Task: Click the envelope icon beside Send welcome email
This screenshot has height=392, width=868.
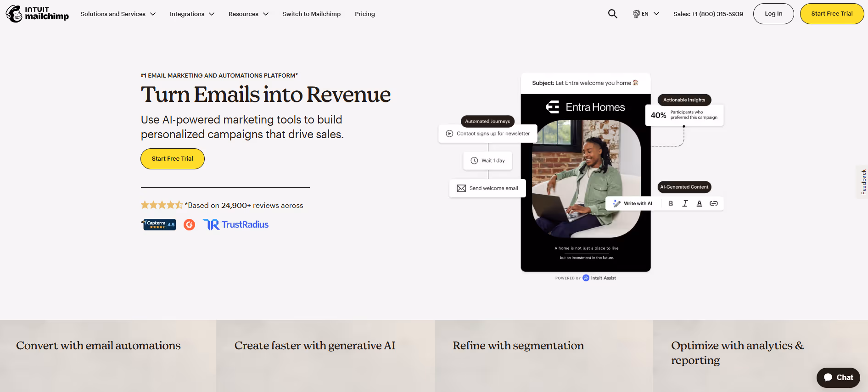Action: (x=461, y=188)
